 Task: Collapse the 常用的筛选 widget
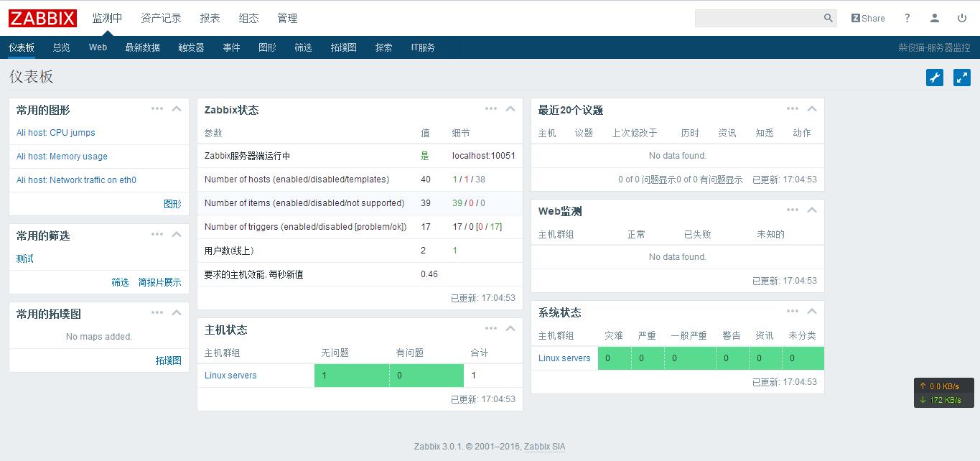click(177, 234)
